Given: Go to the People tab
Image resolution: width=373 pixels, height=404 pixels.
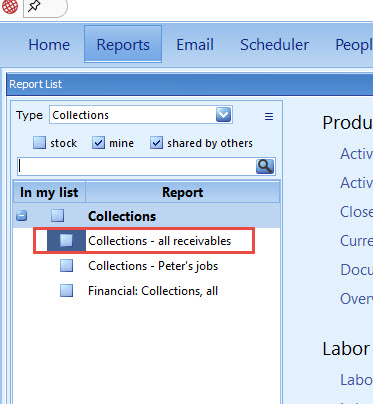Looking at the screenshot, I should click(x=353, y=45).
